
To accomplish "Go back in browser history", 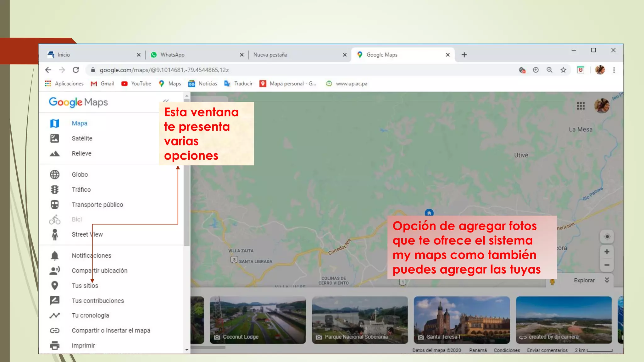I will (48, 70).
